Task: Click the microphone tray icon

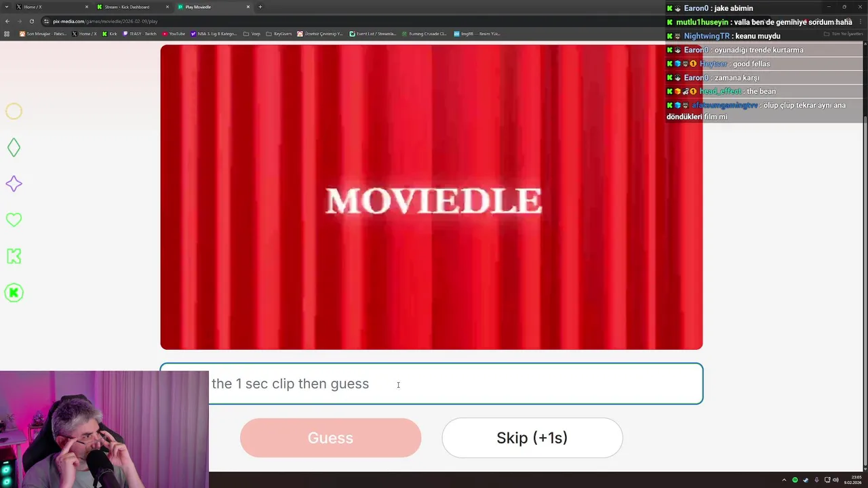Action: click(x=816, y=480)
